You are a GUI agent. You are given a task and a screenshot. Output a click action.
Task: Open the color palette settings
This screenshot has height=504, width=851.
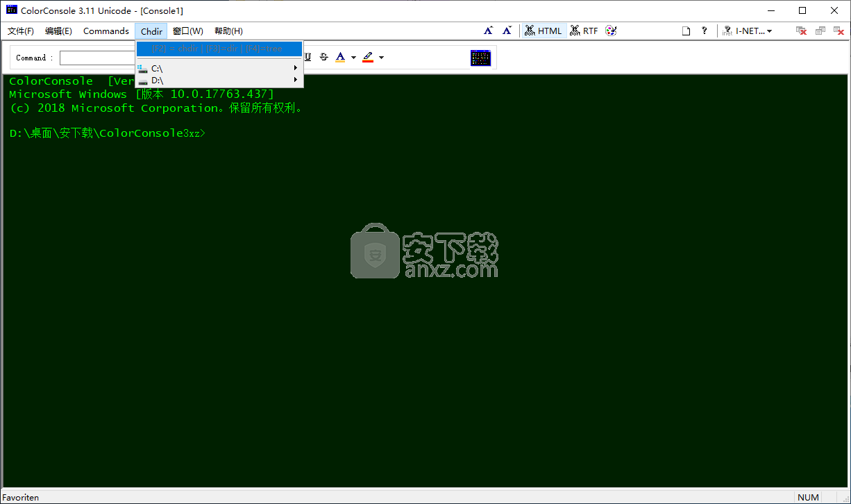(x=611, y=31)
